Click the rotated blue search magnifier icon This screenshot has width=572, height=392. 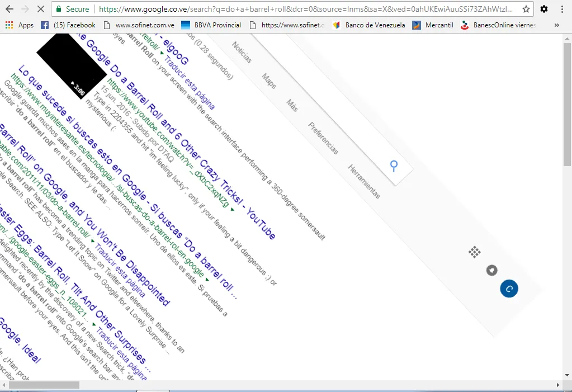click(x=394, y=166)
